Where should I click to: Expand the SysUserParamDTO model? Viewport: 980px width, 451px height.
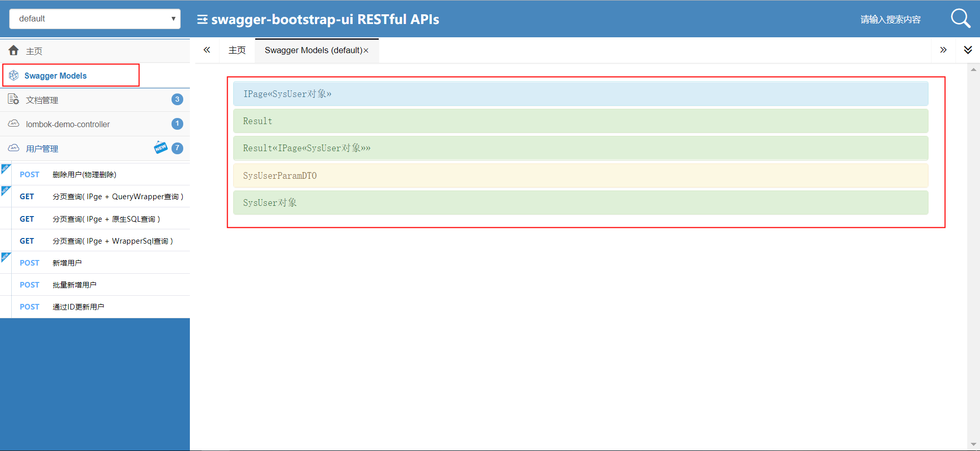point(581,176)
